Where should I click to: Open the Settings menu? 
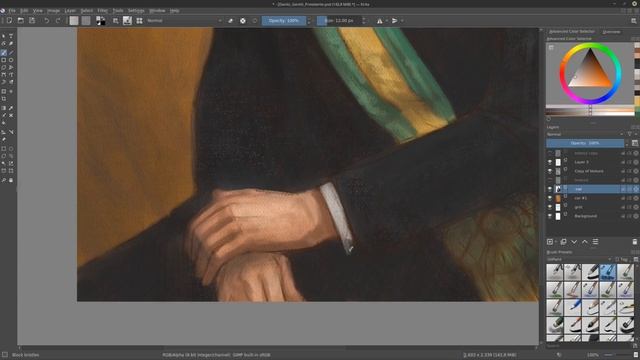136,11
